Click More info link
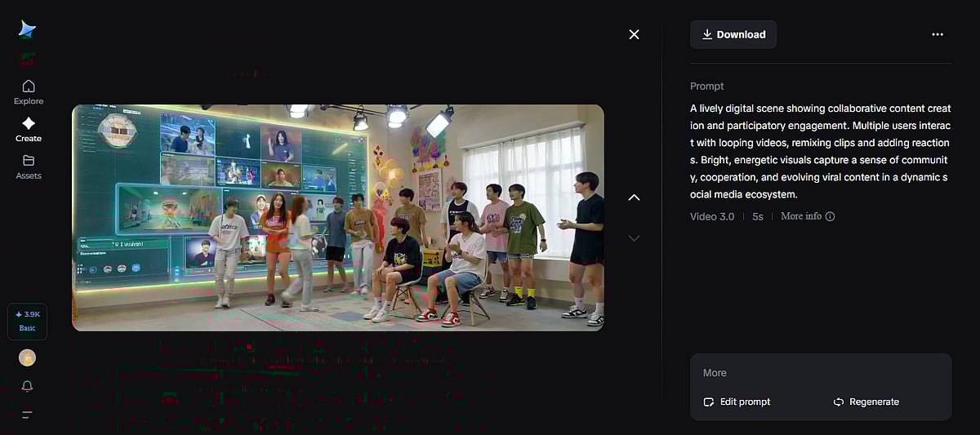980x435 pixels. tap(801, 216)
